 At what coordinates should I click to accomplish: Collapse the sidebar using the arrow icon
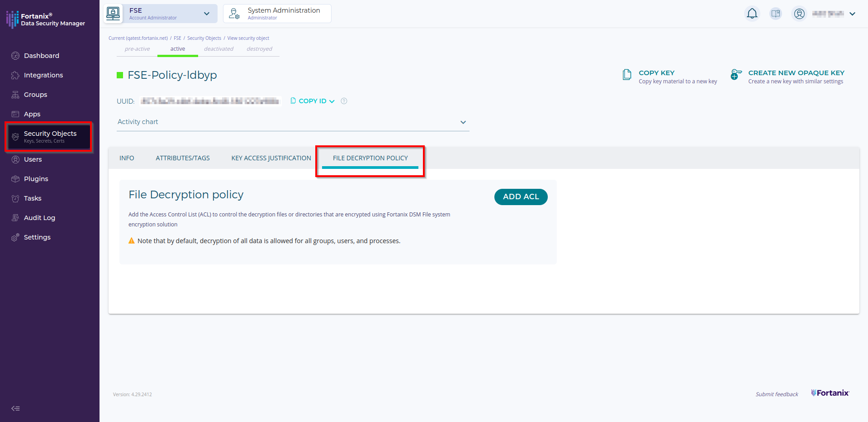[15, 408]
